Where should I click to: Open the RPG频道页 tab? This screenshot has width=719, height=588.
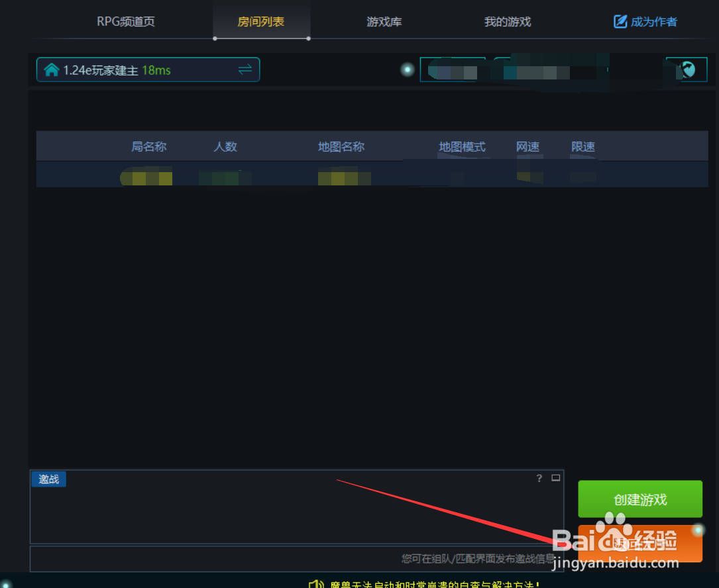coord(126,22)
